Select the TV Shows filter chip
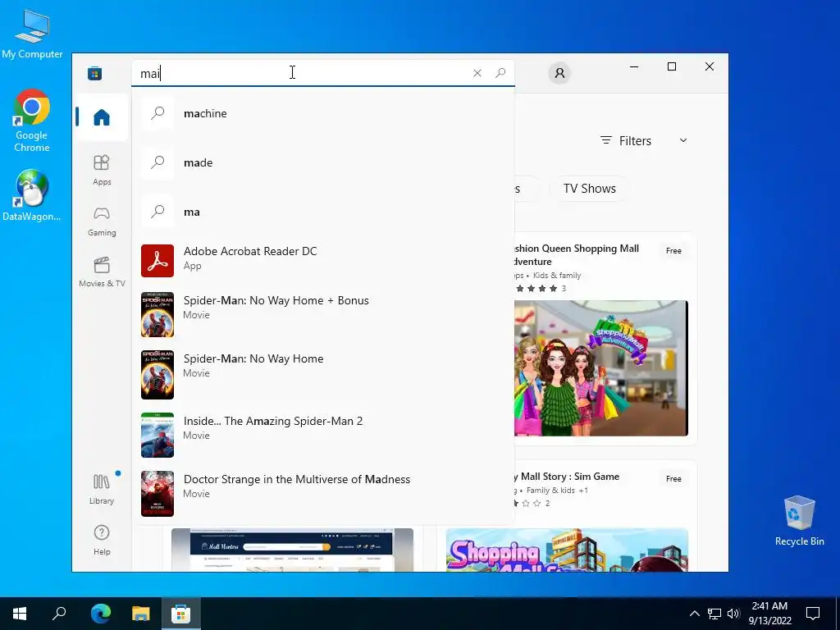The width and height of the screenshot is (840, 630). coord(589,189)
